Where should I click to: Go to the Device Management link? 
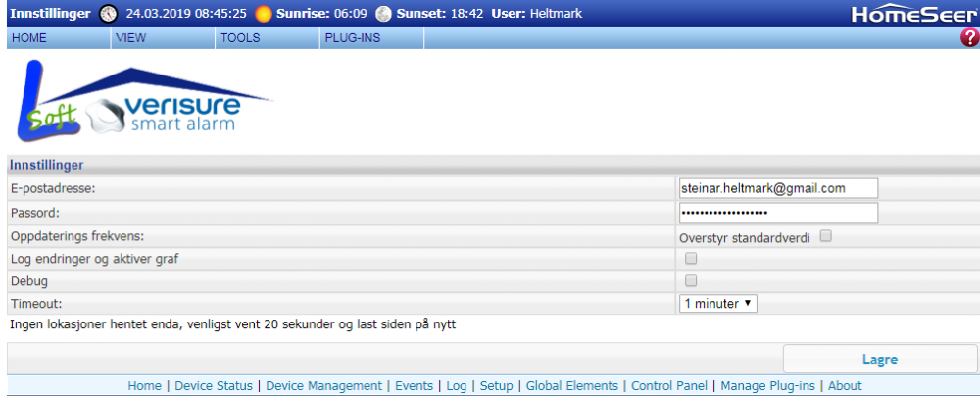point(323,386)
